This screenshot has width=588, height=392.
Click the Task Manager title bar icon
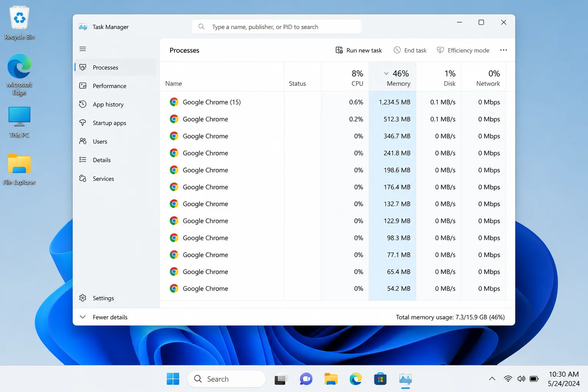click(x=83, y=27)
